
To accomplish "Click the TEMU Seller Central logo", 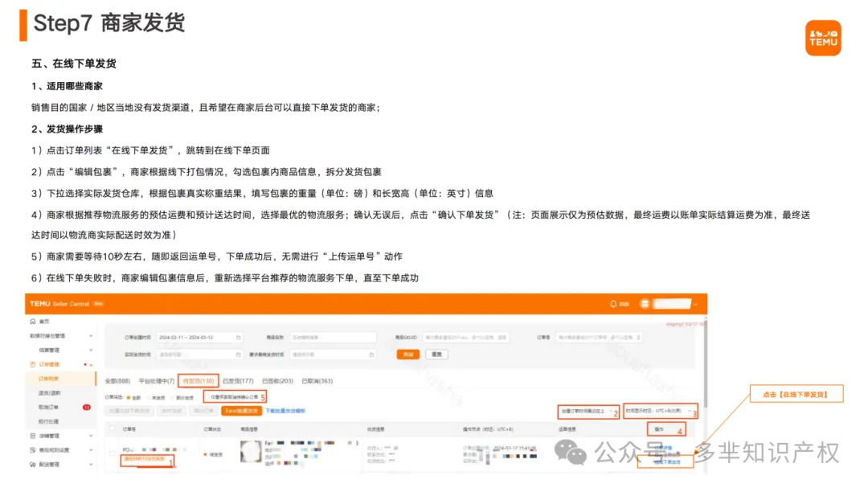I will pyautogui.click(x=59, y=304).
